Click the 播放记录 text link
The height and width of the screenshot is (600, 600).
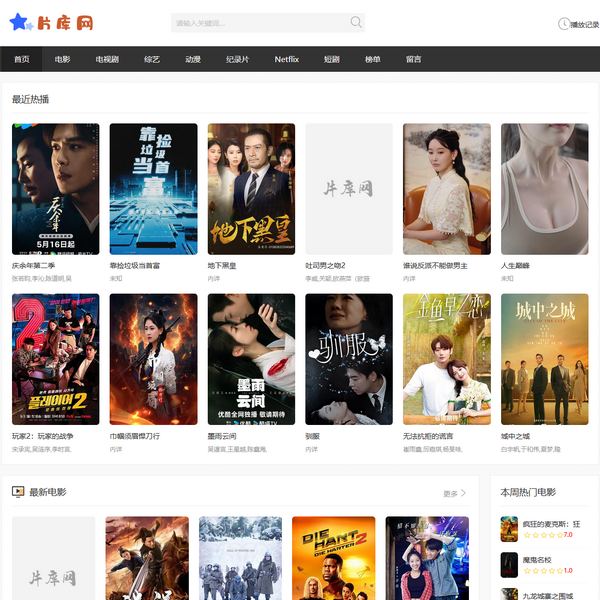click(x=584, y=25)
